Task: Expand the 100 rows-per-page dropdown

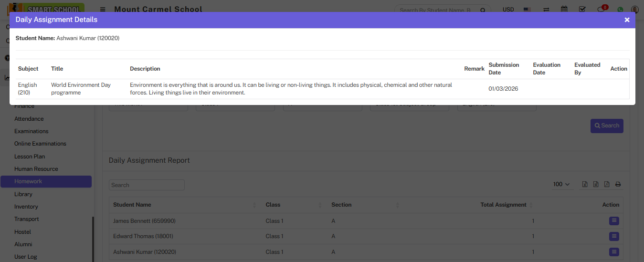Action: pyautogui.click(x=561, y=185)
